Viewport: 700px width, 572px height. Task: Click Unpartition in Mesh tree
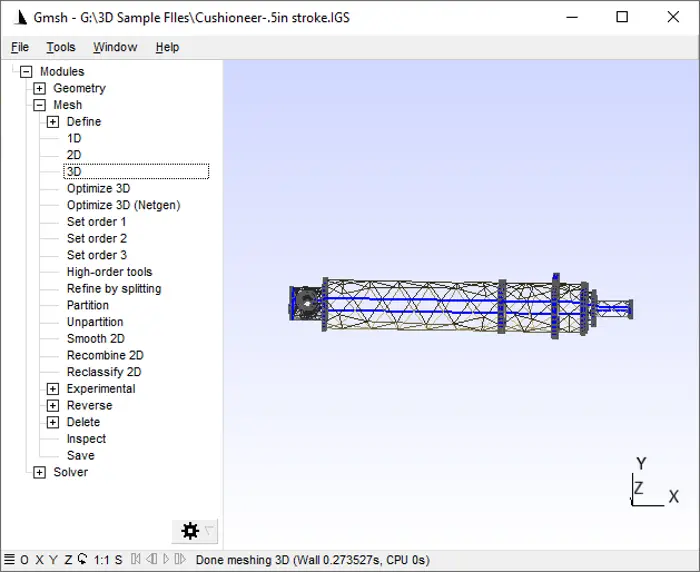[x=95, y=322]
